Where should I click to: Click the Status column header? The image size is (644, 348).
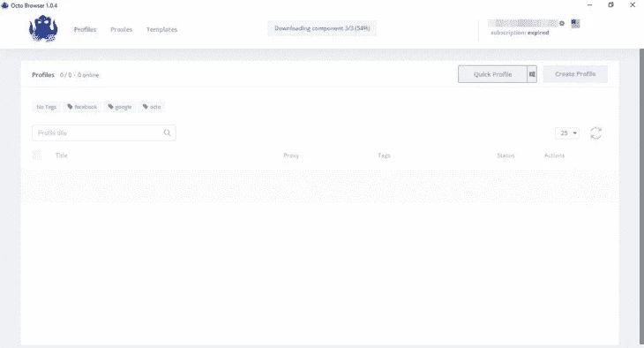click(505, 155)
